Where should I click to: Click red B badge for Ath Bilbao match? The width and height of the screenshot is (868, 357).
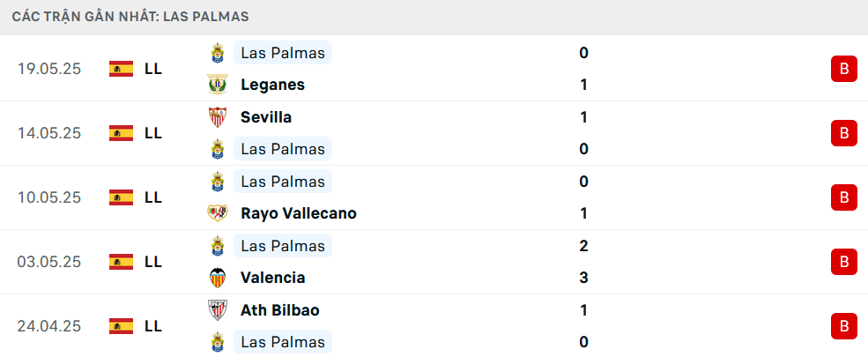[x=843, y=326]
